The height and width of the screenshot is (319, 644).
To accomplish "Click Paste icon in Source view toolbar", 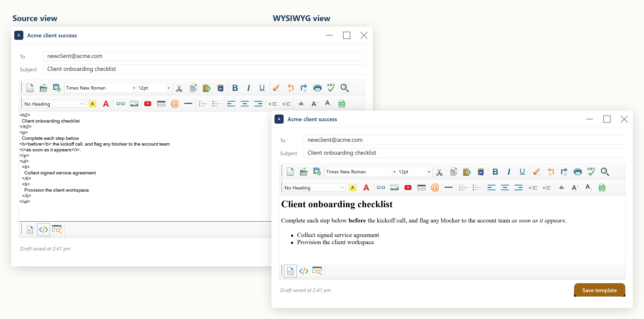I will tap(207, 88).
